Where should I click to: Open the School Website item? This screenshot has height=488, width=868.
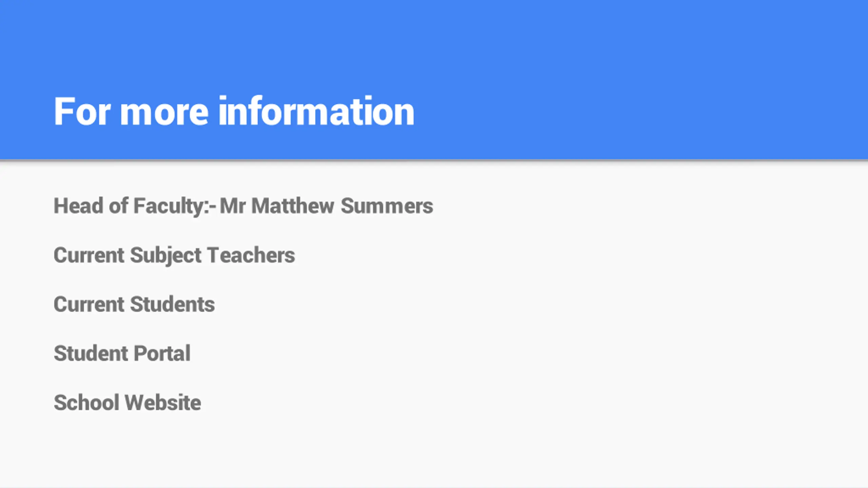click(x=127, y=402)
